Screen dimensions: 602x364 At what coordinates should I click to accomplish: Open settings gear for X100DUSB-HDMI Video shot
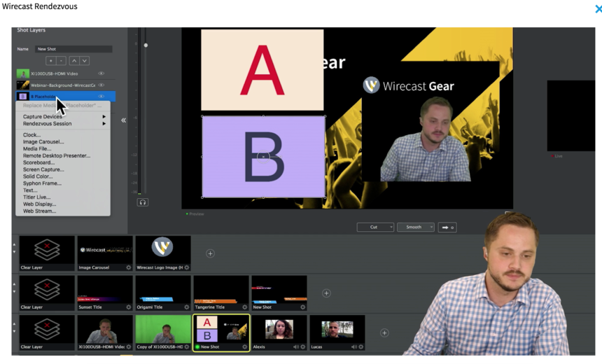tap(129, 346)
